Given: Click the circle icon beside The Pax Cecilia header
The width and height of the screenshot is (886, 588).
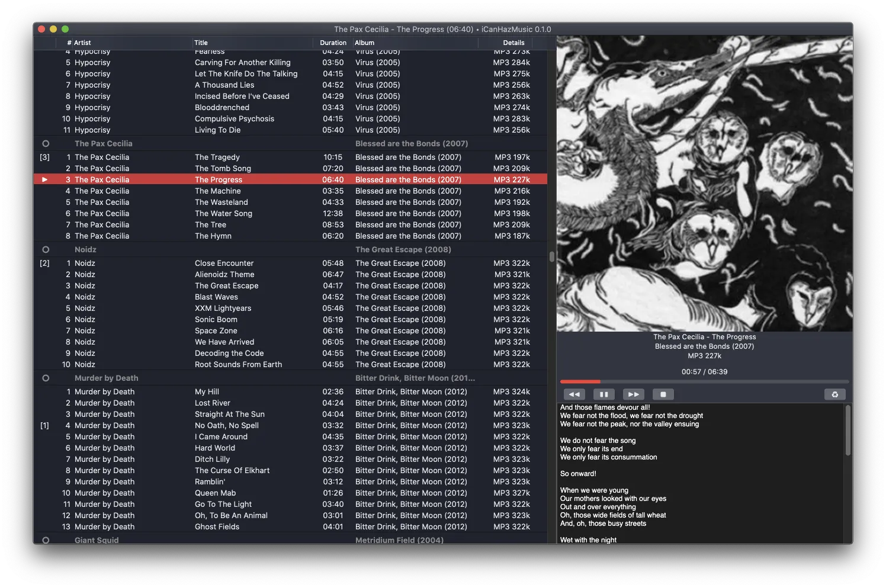Looking at the screenshot, I should [x=46, y=143].
